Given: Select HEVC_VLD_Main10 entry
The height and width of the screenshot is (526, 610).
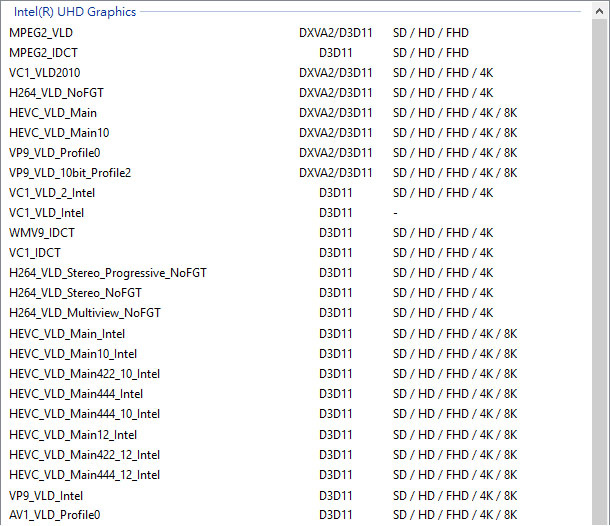Looking at the screenshot, I should click(x=59, y=133).
